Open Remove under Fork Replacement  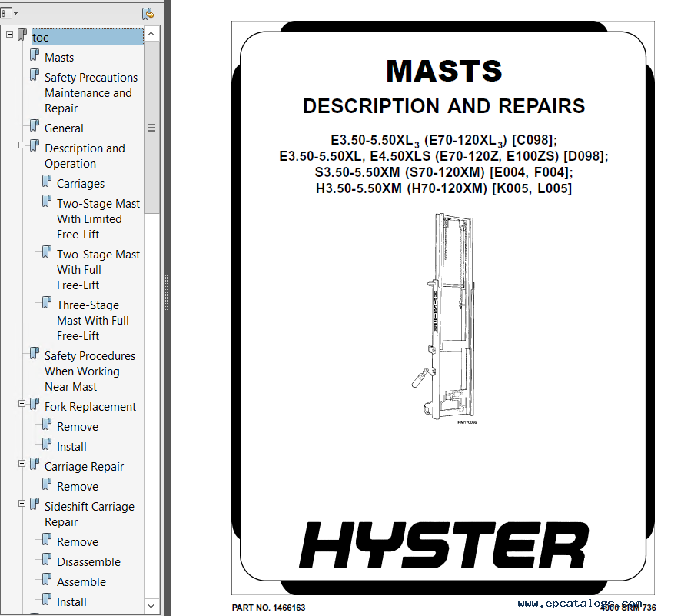(78, 427)
